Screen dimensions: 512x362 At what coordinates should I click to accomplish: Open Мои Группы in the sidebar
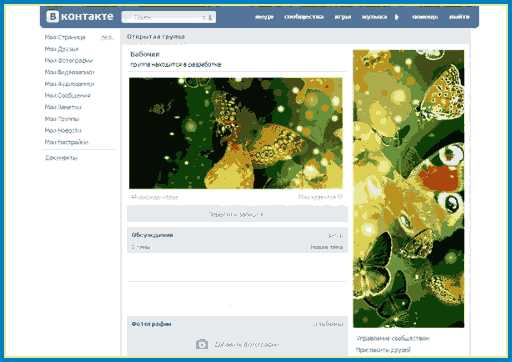point(62,119)
